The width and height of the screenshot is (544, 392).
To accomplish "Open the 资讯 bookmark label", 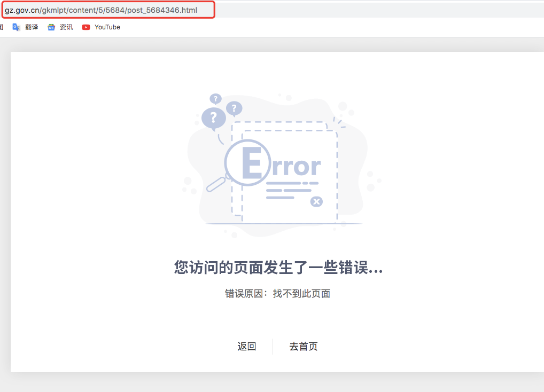I will (x=66, y=27).
